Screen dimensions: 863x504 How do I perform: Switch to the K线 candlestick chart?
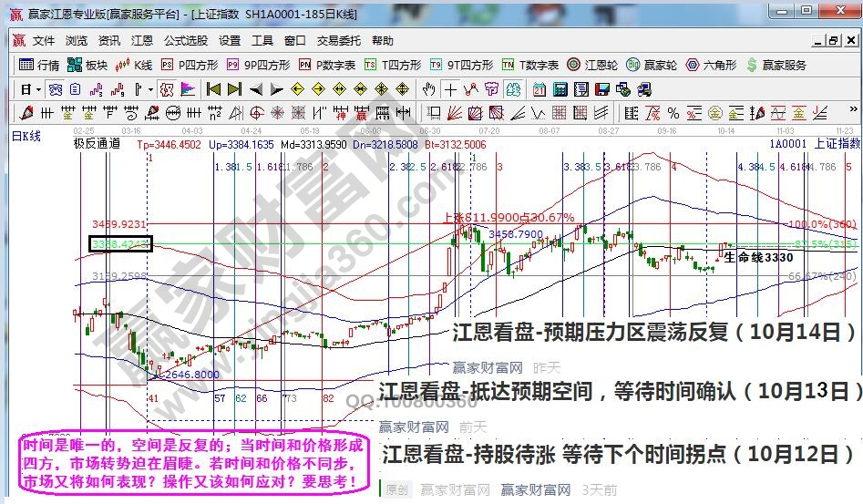point(135,65)
